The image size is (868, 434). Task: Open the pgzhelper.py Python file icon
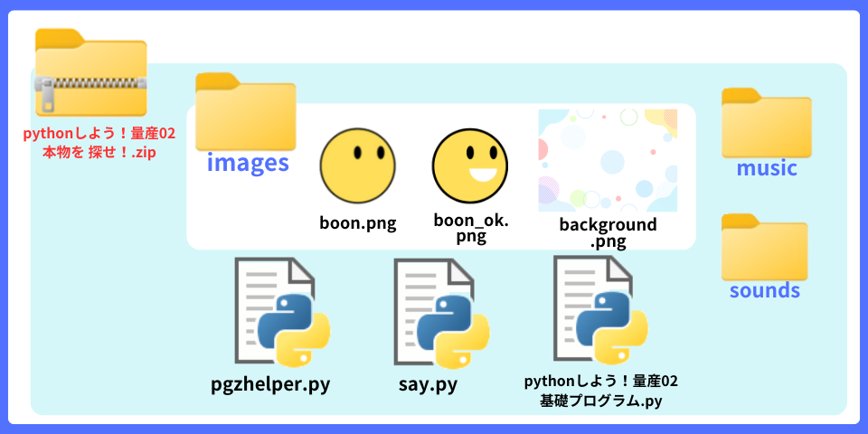(280, 314)
